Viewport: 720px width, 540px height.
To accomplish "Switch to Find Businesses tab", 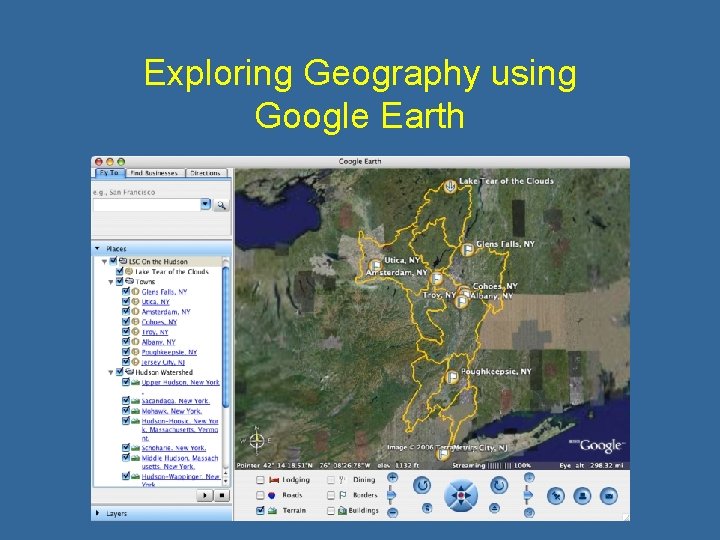I will point(154,173).
